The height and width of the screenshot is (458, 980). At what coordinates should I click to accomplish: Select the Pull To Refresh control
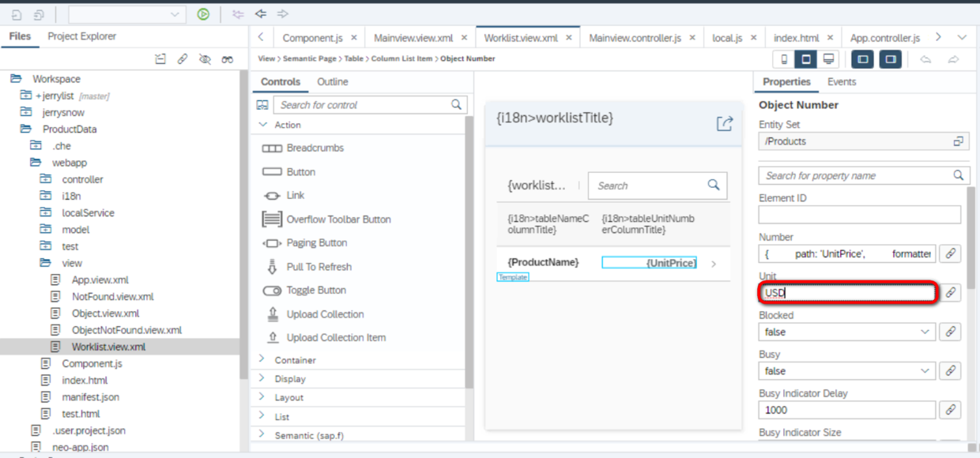point(319,267)
